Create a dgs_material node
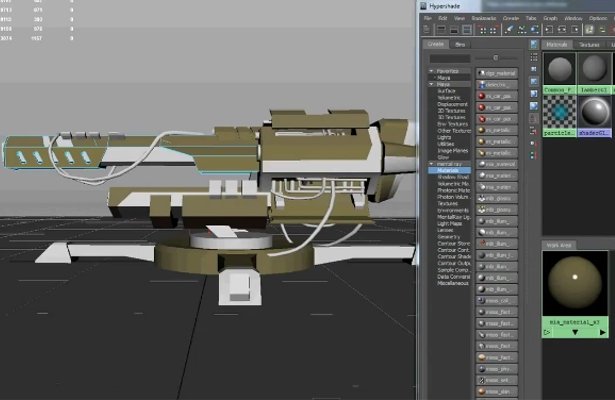 (497, 73)
